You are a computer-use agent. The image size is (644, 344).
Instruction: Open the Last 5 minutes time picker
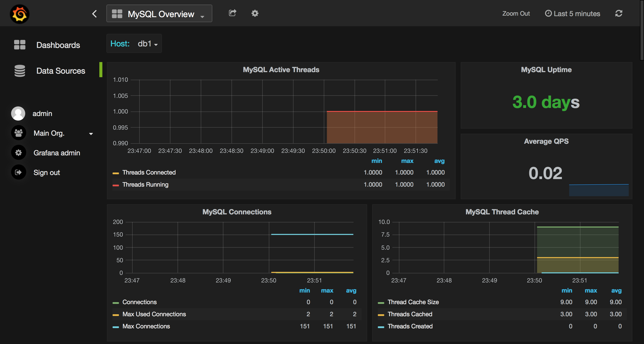pyautogui.click(x=573, y=13)
